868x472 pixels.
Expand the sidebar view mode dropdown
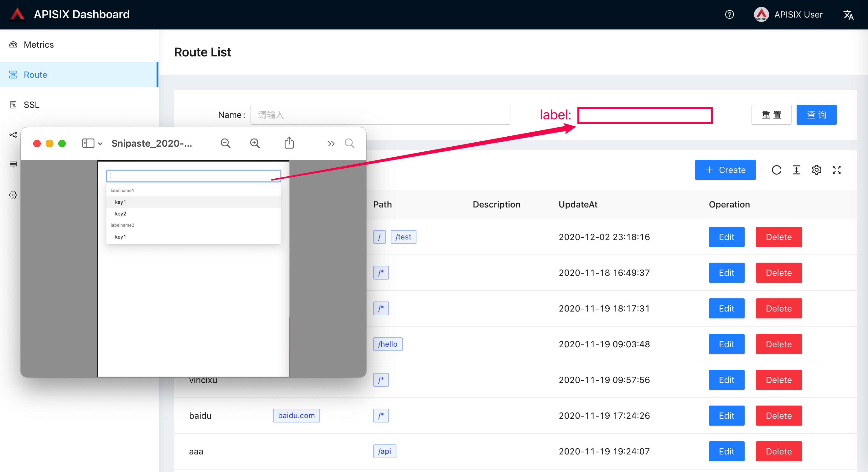(x=92, y=143)
